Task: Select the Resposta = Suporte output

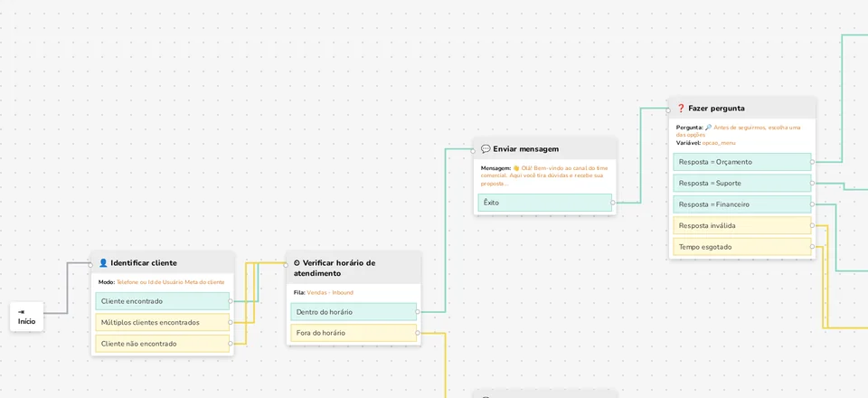Action: coord(741,184)
